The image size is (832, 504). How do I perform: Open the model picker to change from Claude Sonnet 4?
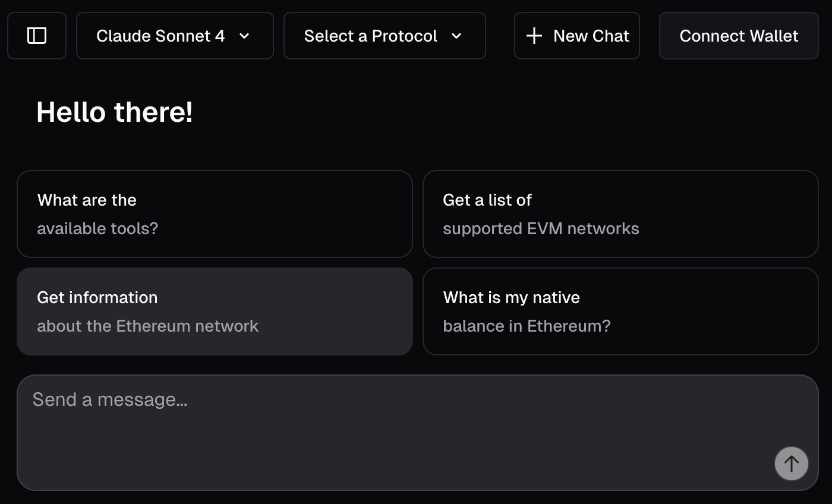(175, 36)
